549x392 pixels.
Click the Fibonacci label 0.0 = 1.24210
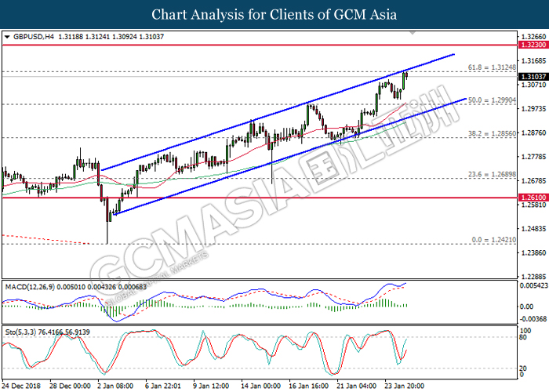point(493,240)
